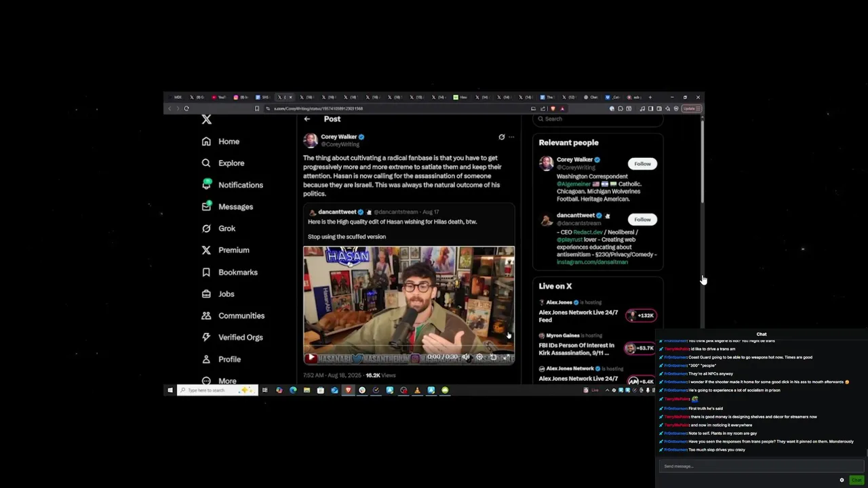Screen dimensions: 868x488
Task: Open the Redact.dev link in dancanttweet bio
Action: pos(588,232)
